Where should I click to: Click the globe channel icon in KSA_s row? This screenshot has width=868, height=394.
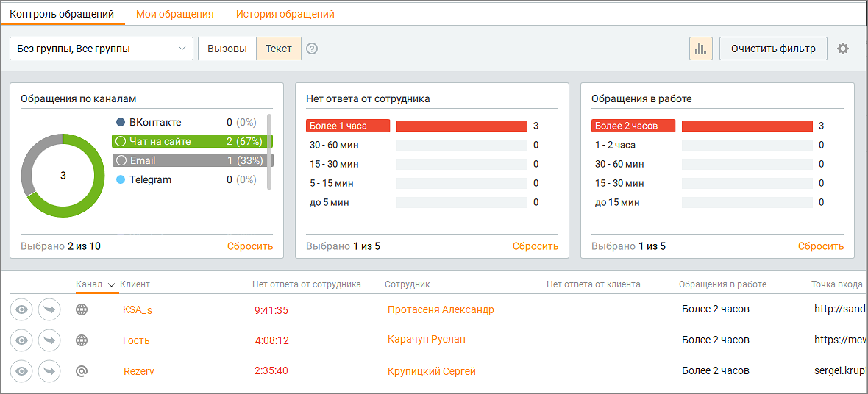82,309
